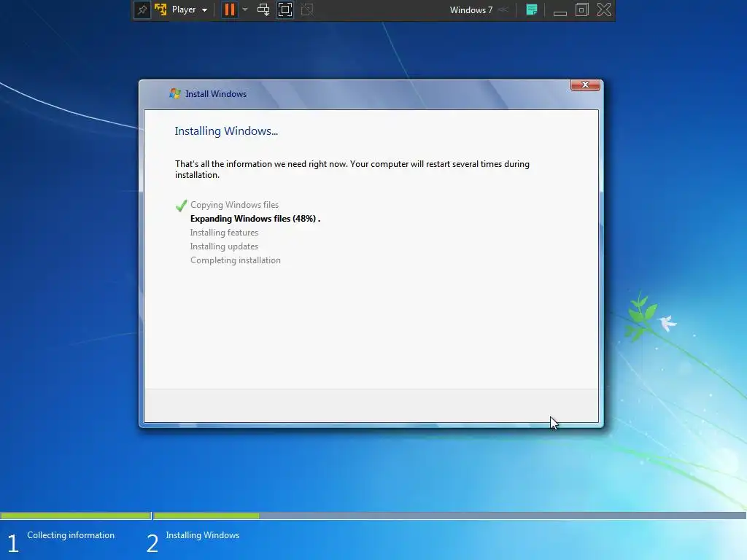Select Expanding Windows files (48%) text
The image size is (747, 560).
tap(255, 219)
